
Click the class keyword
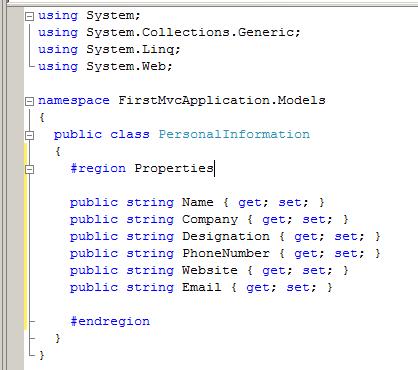click(x=130, y=134)
